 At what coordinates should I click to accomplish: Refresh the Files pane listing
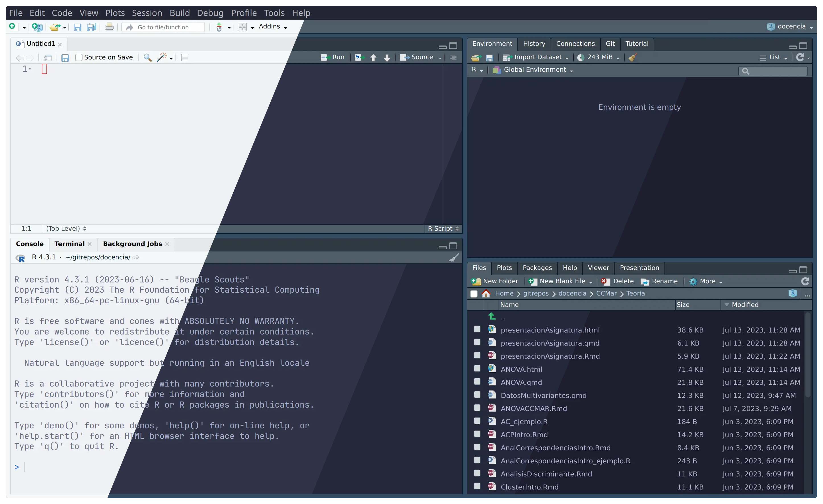point(805,281)
